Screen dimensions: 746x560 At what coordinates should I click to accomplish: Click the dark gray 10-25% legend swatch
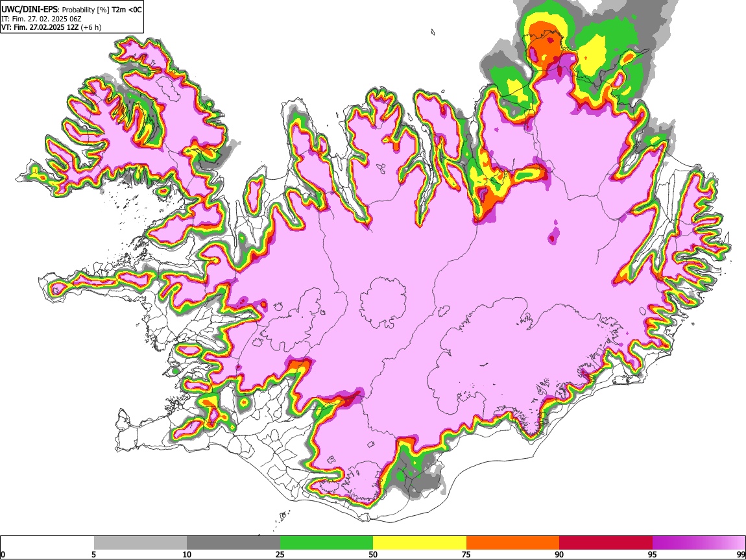pos(234,543)
